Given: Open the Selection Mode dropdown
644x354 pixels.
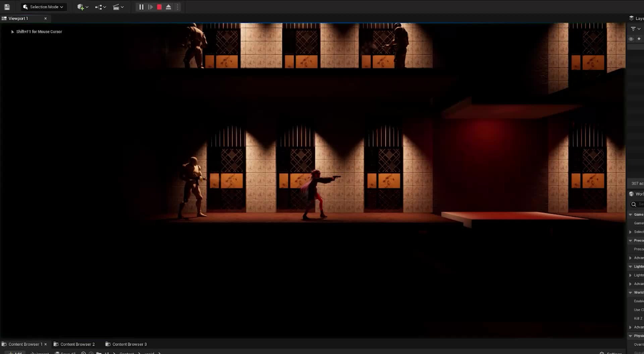Looking at the screenshot, I should pyautogui.click(x=43, y=7).
